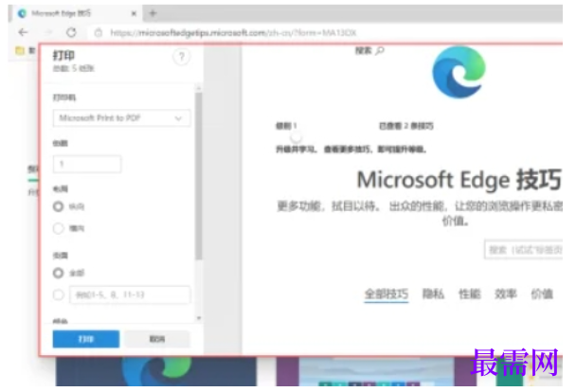Select the portrait layout radio button
Image resolution: width=576 pixels, height=392 pixels.
[58, 206]
